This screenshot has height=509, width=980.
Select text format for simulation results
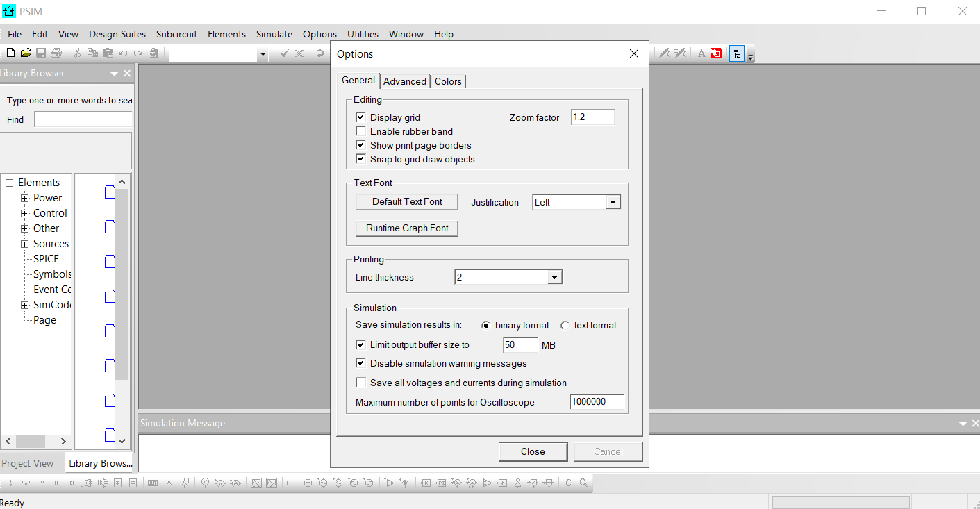pyautogui.click(x=565, y=325)
